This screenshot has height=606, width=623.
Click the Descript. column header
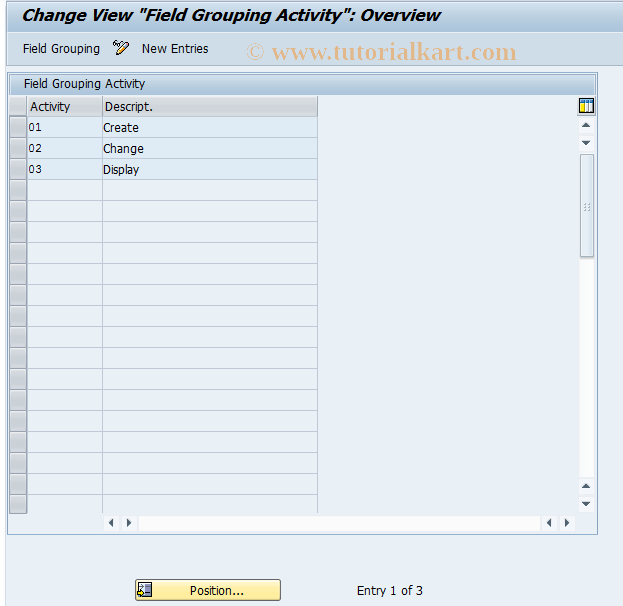tap(210, 106)
